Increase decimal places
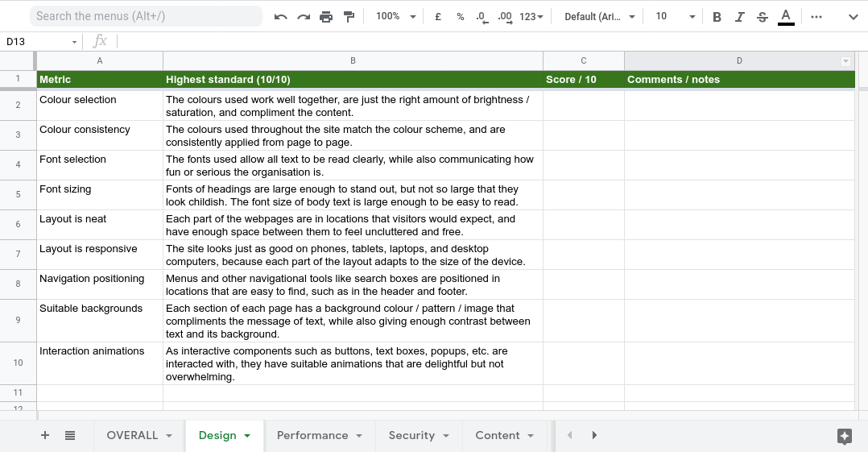The height and width of the screenshot is (452, 868). tap(505, 17)
